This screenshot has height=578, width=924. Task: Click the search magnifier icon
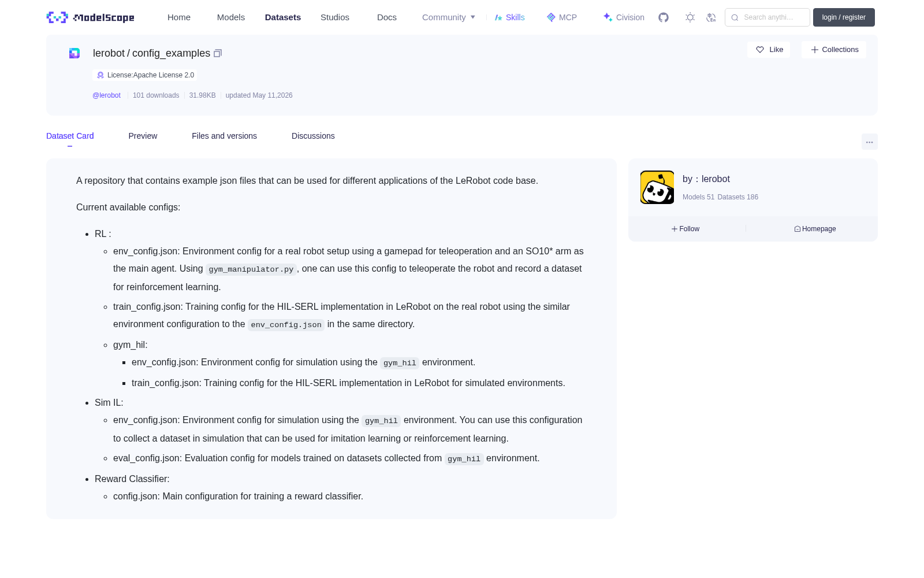(x=735, y=17)
